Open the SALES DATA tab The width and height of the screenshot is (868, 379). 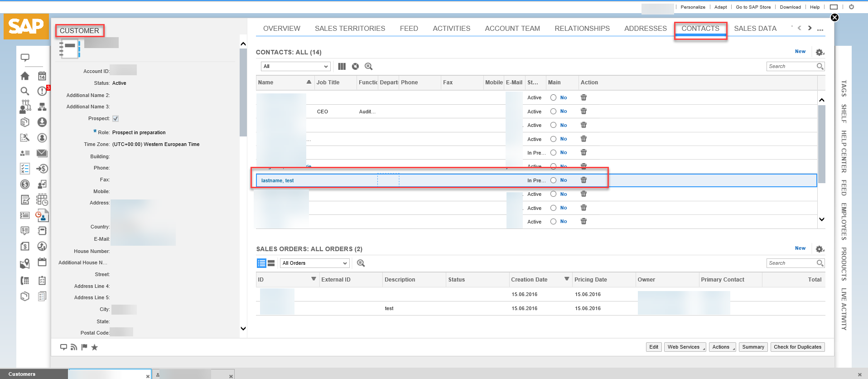755,29
